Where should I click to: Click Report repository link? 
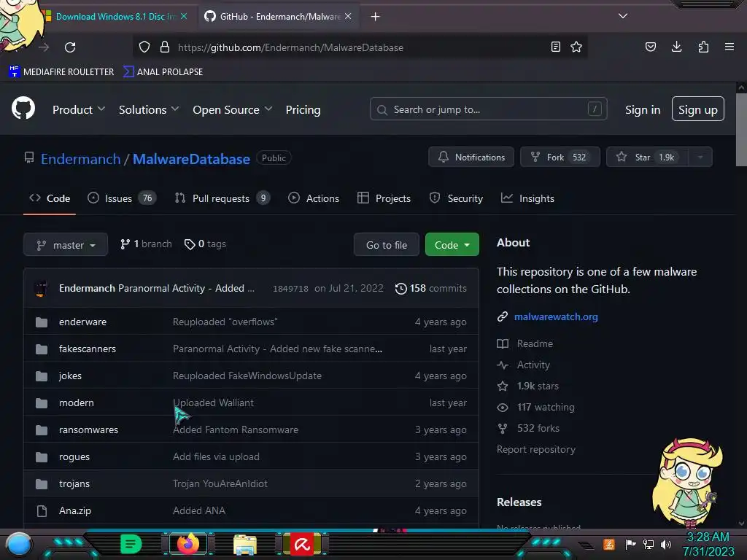pos(536,449)
